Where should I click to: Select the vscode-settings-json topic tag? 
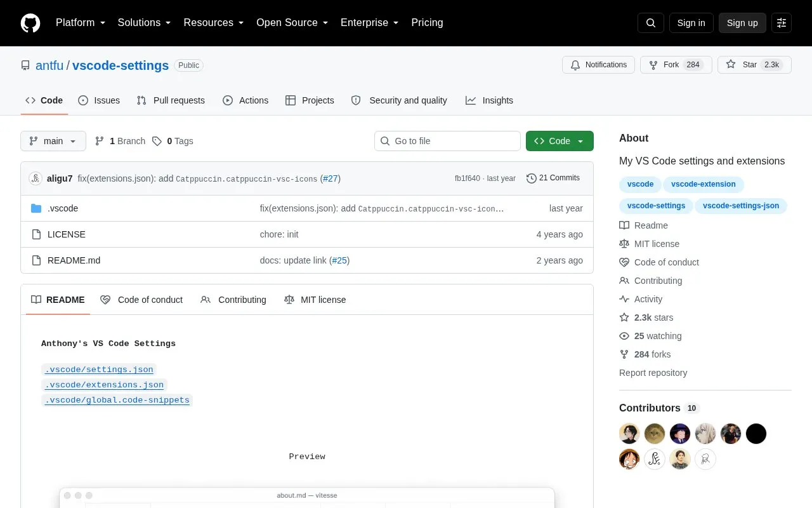coord(741,206)
